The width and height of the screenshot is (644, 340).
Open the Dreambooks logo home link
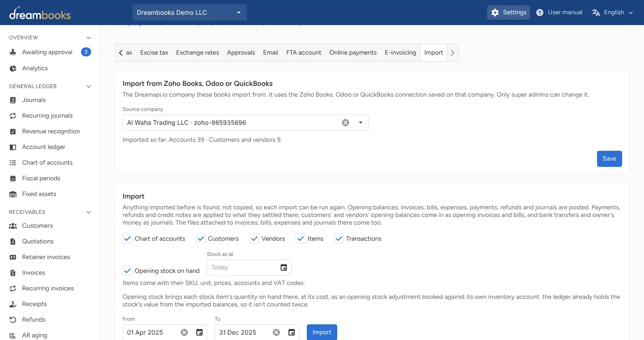point(40,13)
